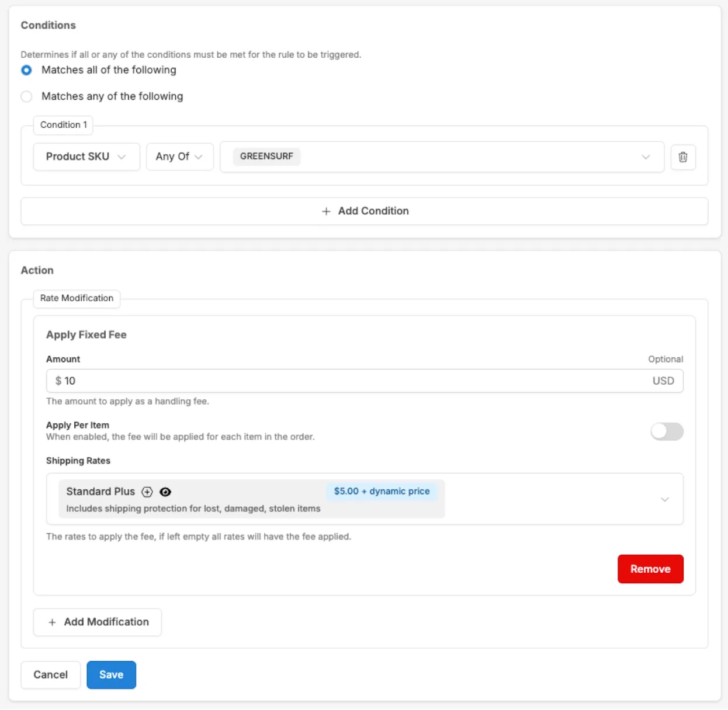Click the '$5.00 + dynamic price' badge

coord(382,492)
